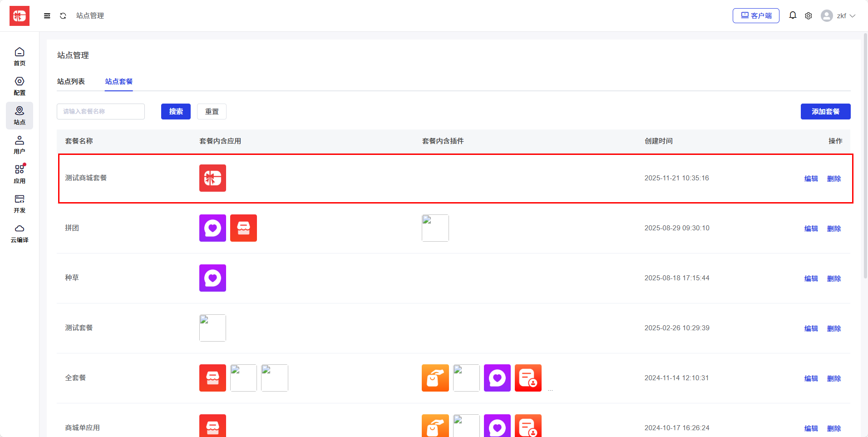This screenshot has width=868, height=437.
Task: Click 添加套餐 add package button
Action: point(825,112)
